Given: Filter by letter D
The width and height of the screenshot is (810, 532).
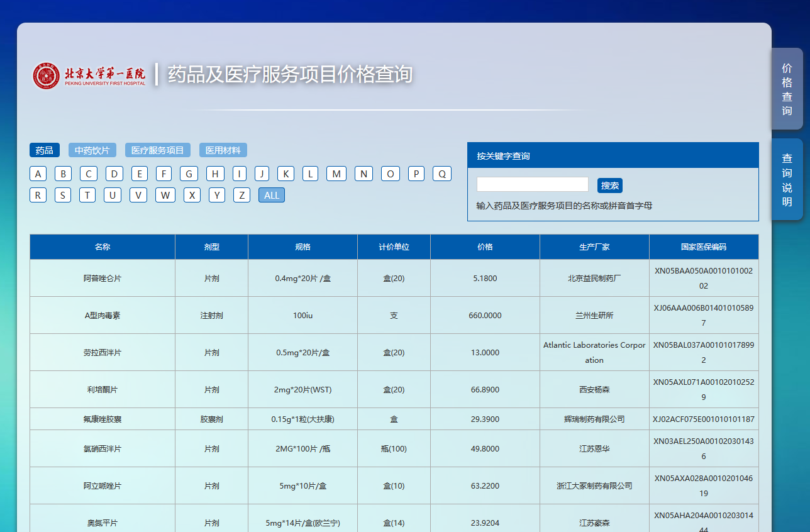Looking at the screenshot, I should tap(114, 174).
